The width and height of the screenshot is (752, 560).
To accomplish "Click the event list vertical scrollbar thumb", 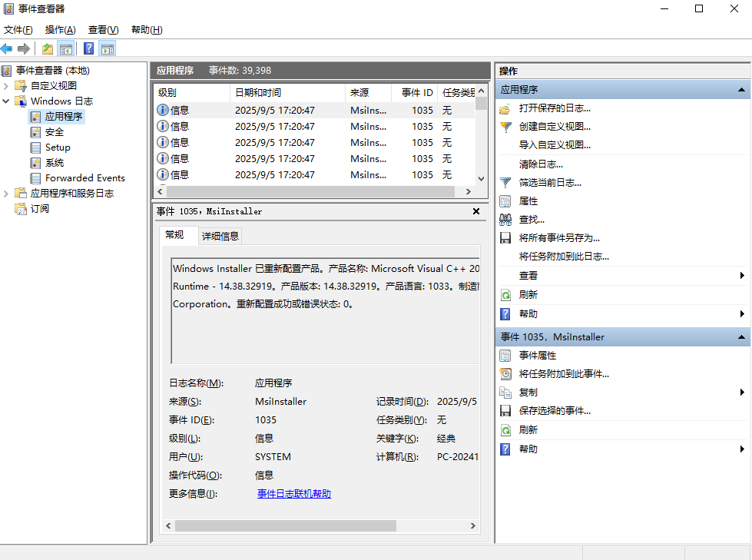I will coord(482,104).
